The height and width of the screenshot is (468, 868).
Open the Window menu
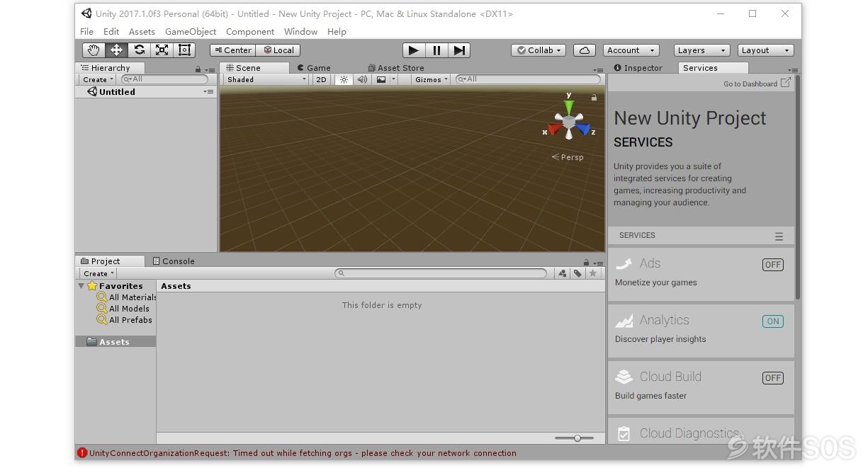[x=300, y=31]
